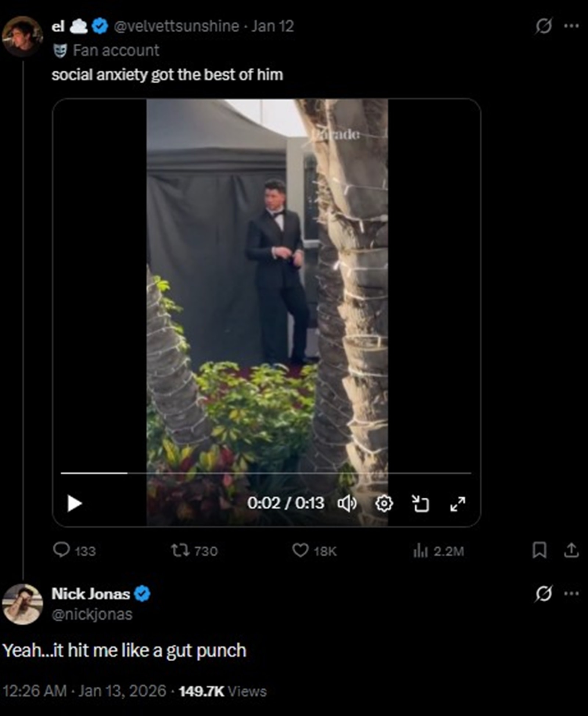Open Grok icon on Nick Jonas's reply
Viewport: 588px width, 716px height.
pyautogui.click(x=544, y=594)
